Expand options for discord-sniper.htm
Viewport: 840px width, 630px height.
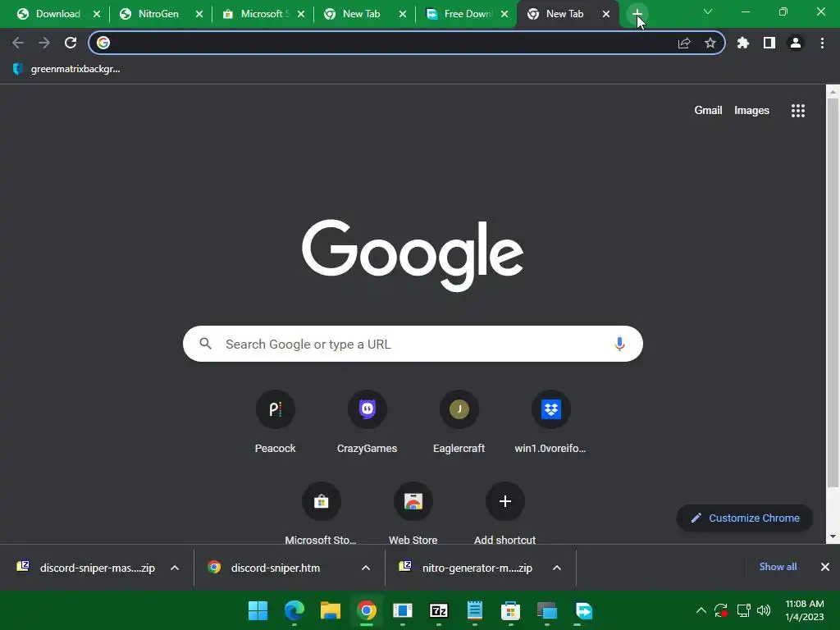point(366,568)
